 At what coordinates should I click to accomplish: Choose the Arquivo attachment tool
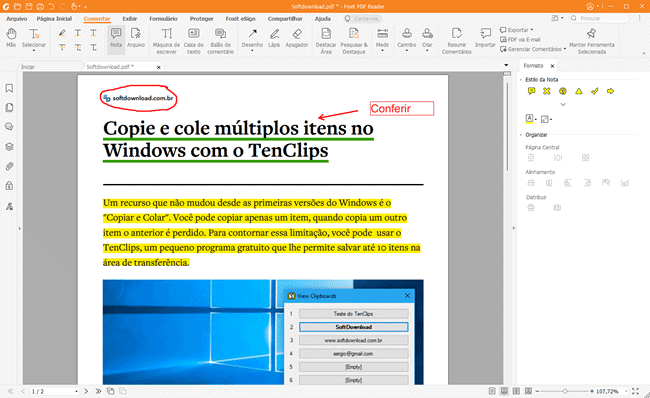(x=136, y=38)
